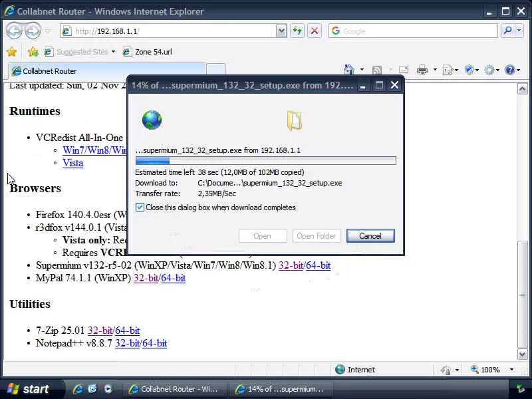Image resolution: width=532 pixels, height=399 pixels.
Task: Minimize the download dialog
Action: 362,85
